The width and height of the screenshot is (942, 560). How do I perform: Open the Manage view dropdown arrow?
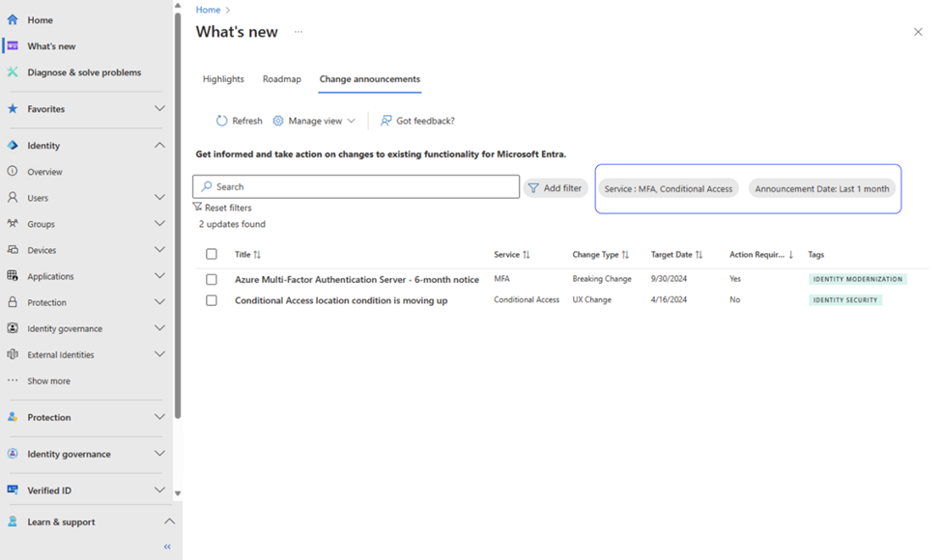point(352,121)
